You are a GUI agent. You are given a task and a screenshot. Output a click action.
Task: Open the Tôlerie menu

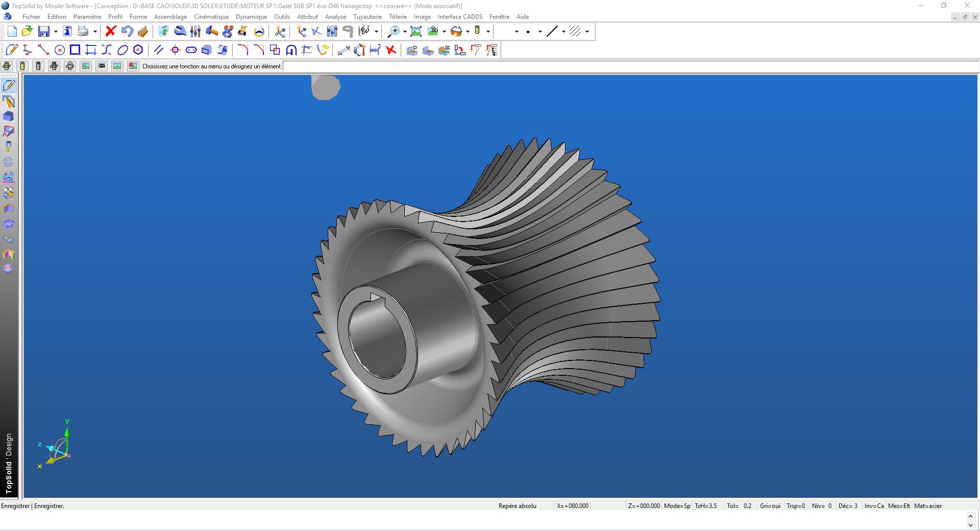point(398,17)
